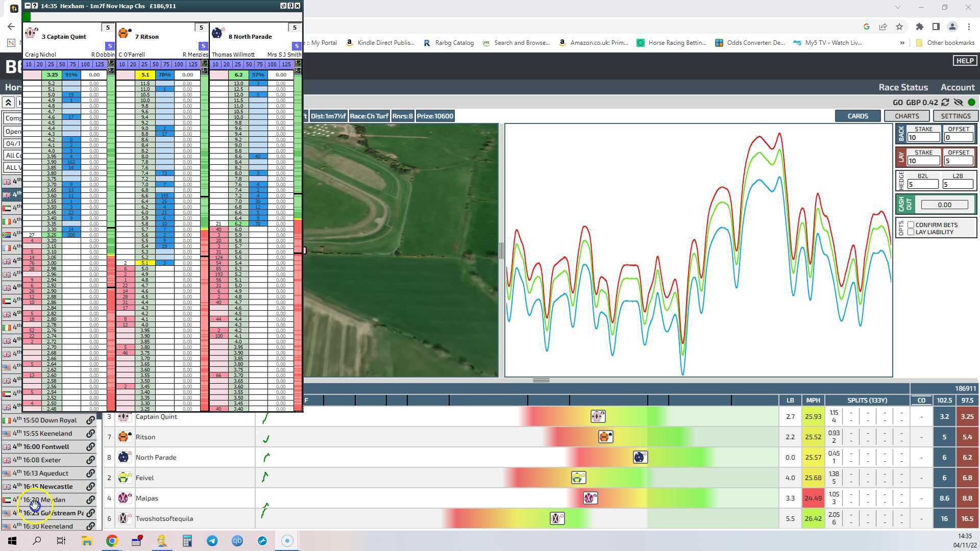980x551 pixels.
Task: Click the help question mark in ladder window
Action: click(x=35, y=6)
